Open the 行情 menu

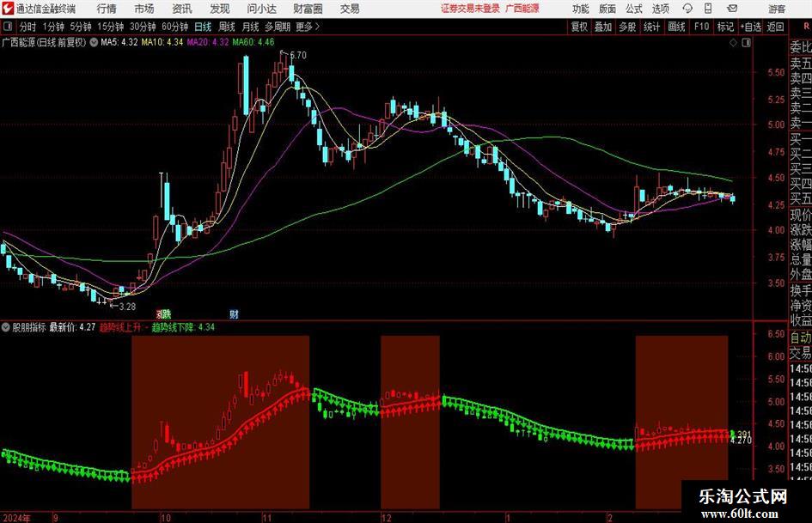(x=107, y=9)
